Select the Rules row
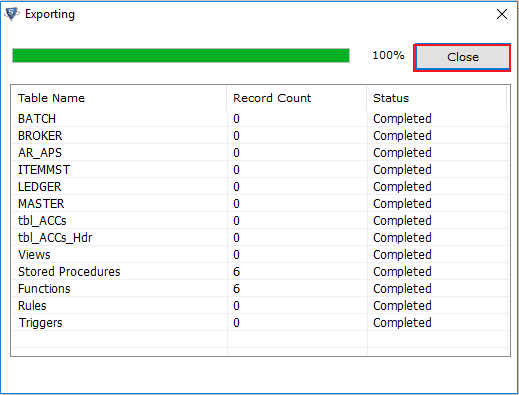 tap(260, 306)
